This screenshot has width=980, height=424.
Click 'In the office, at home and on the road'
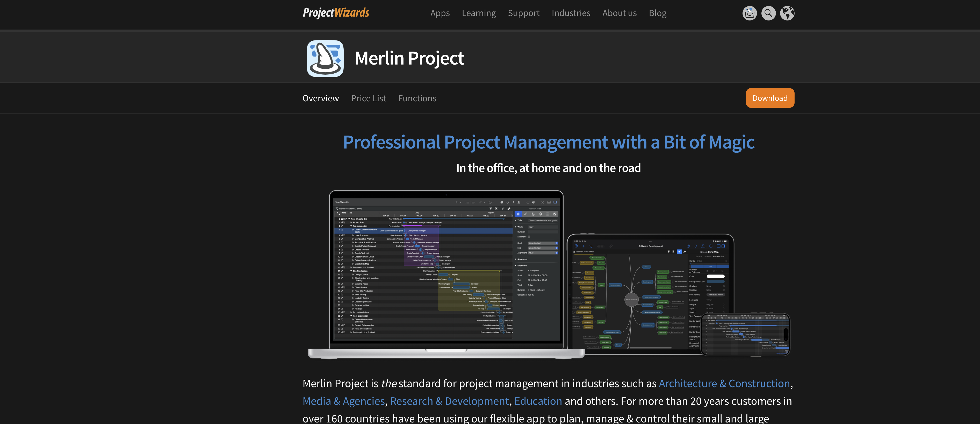548,168
